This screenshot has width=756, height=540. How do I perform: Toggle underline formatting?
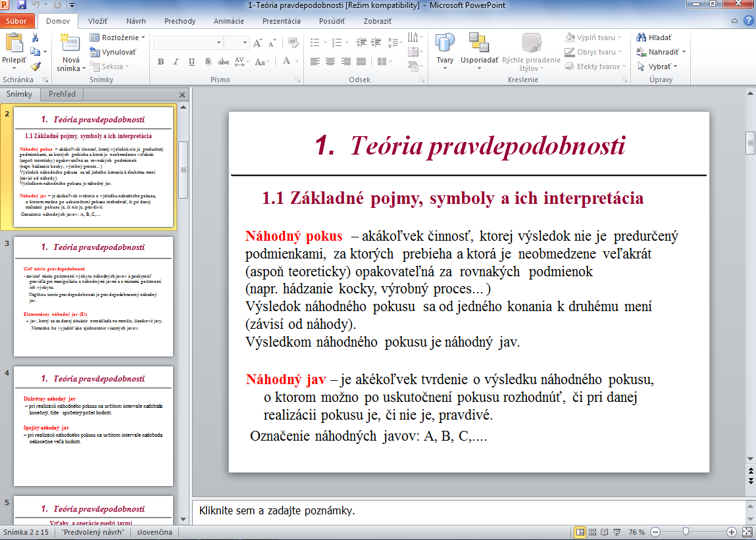[x=191, y=62]
